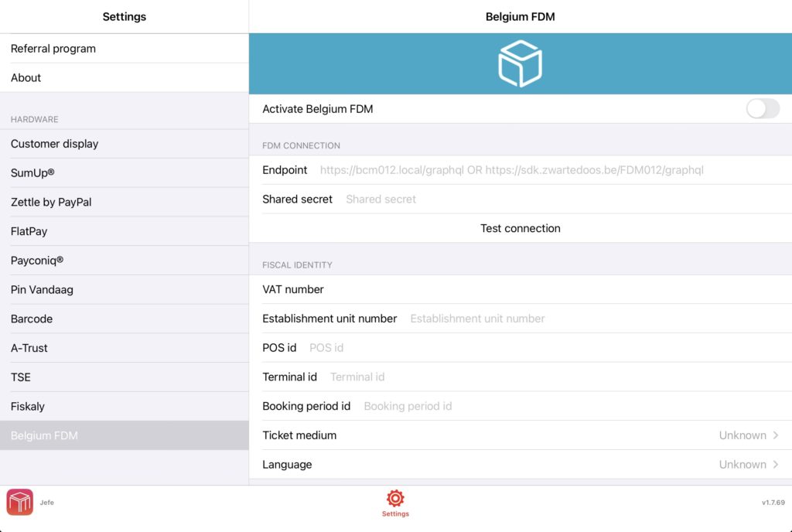Select About in the settings list
This screenshot has width=792, height=532.
[x=124, y=78]
